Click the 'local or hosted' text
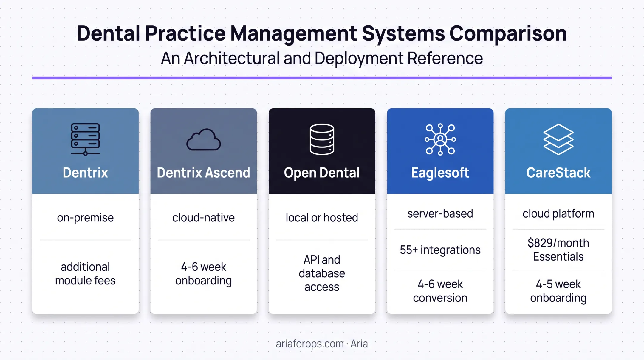 coord(322,218)
